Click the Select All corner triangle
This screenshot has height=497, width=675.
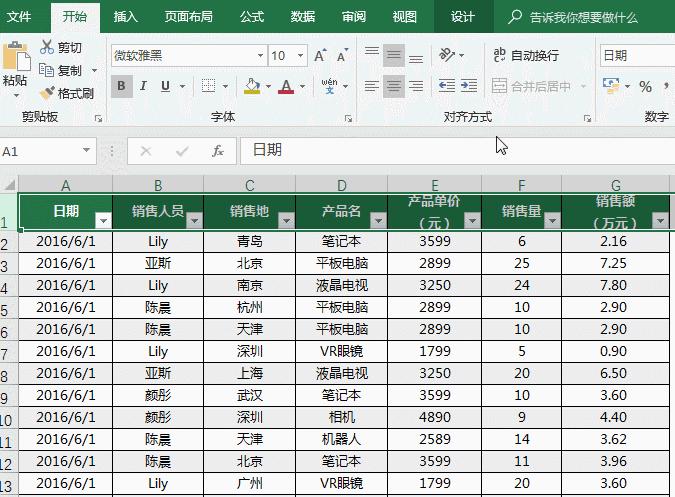(9, 185)
